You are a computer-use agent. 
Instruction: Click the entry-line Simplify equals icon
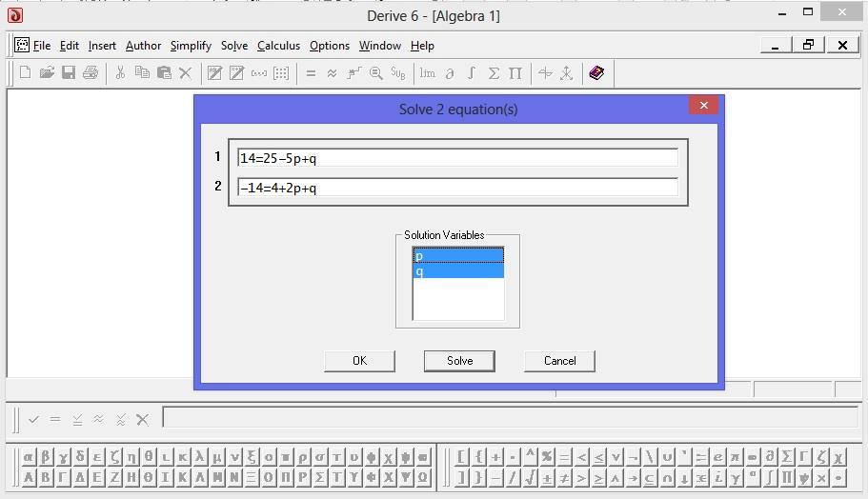[55, 419]
